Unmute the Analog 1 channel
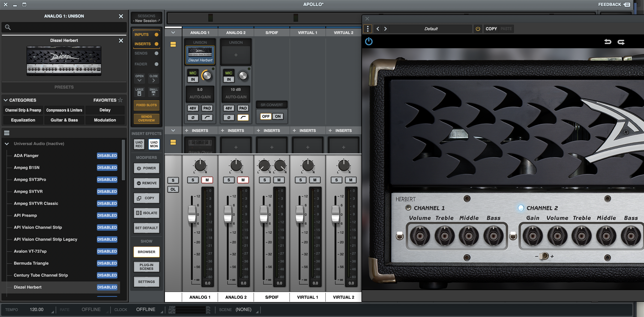This screenshot has width=644, height=317. coord(207,180)
